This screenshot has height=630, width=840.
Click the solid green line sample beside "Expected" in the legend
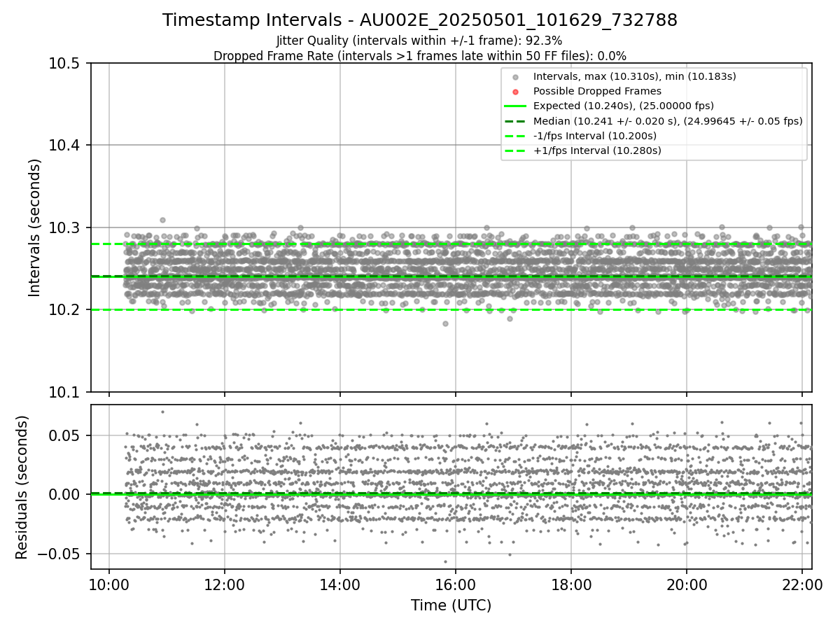(515, 106)
